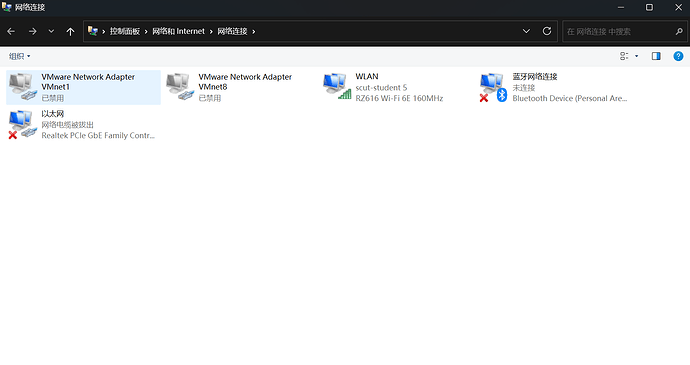The height and width of the screenshot is (365, 690).
Task: Click the text RZ616 Wi-Fi 6E 160MHz
Action: 399,98
